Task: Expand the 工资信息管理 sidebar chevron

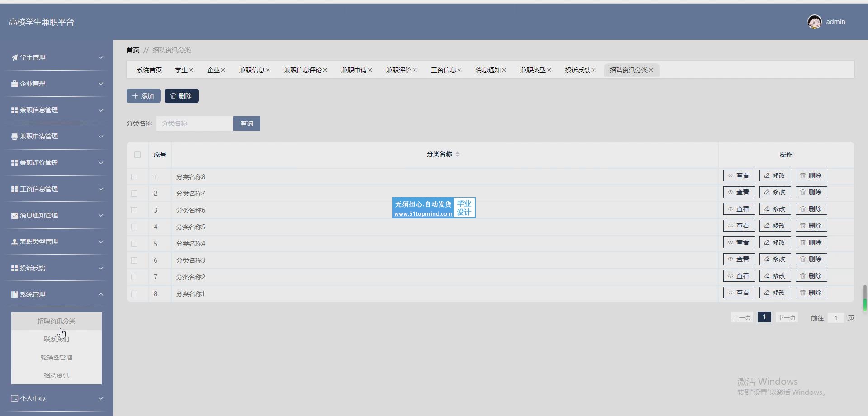Action: (x=101, y=189)
